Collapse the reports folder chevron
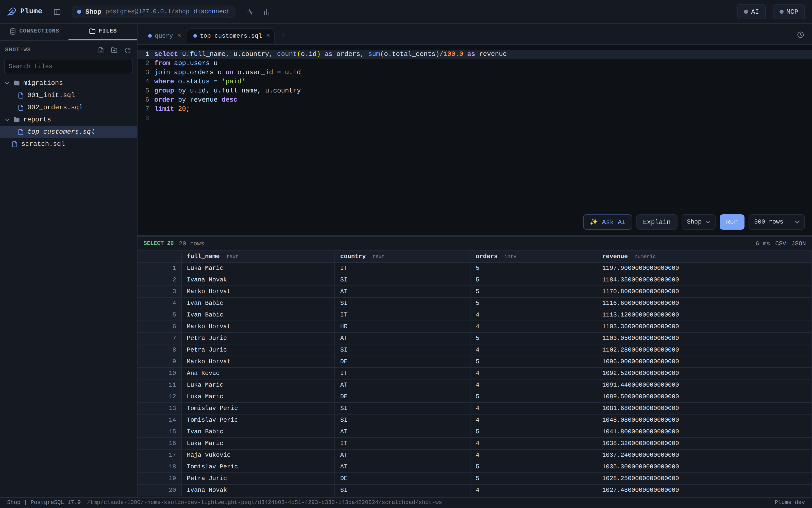The image size is (812, 508). 7,120
